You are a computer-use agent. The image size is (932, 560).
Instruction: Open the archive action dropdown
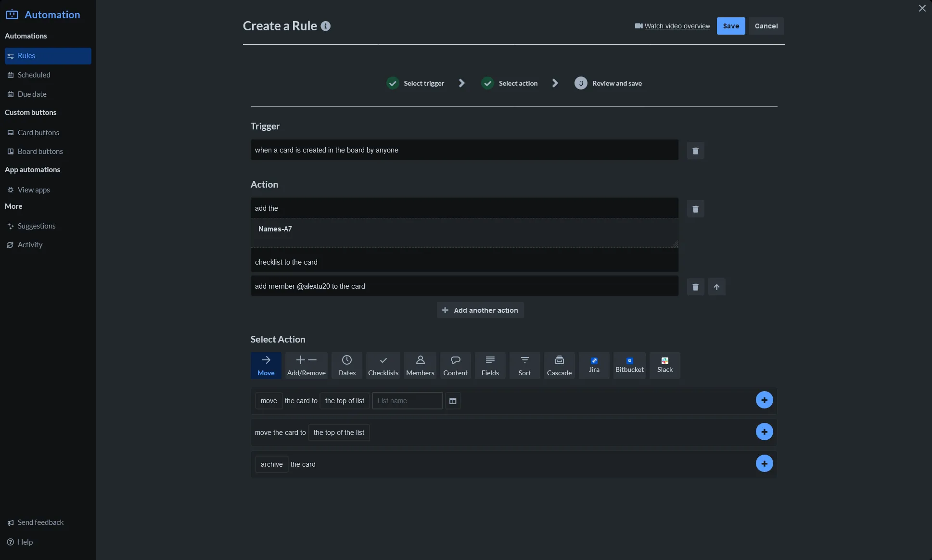271,464
